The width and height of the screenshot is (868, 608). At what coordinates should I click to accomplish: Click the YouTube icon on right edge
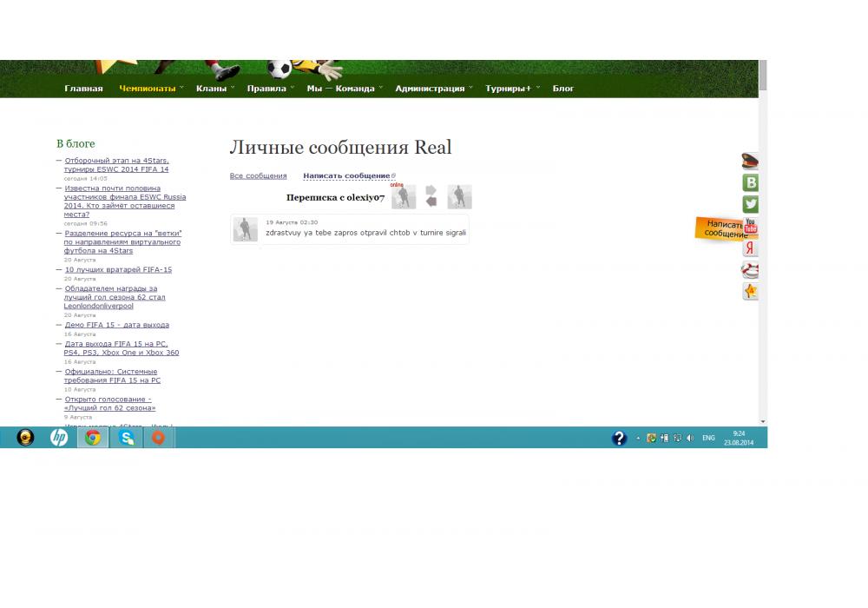(x=751, y=227)
